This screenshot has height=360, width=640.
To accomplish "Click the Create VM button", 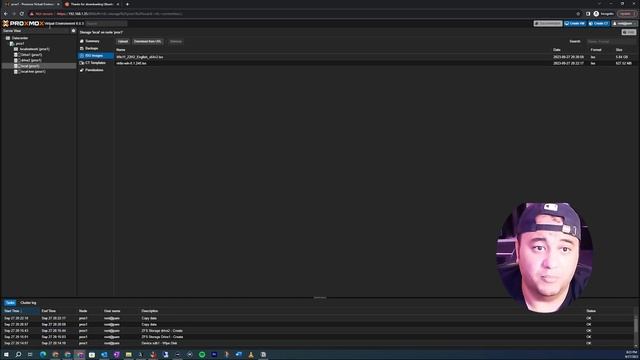I will (x=575, y=24).
